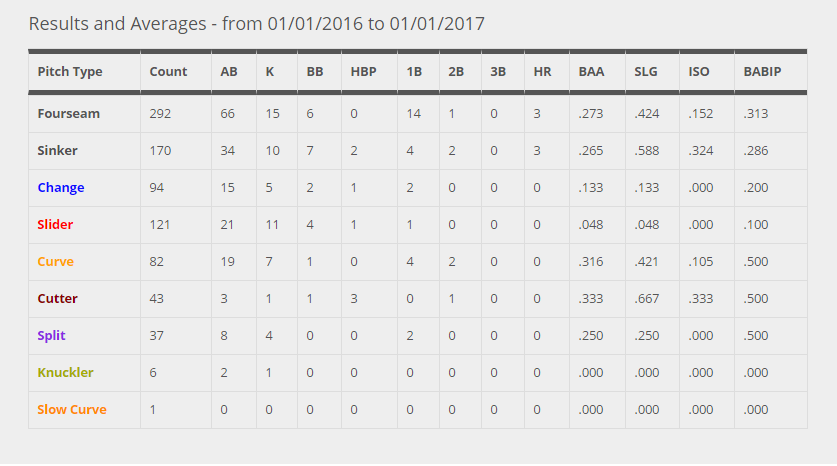This screenshot has height=466, width=837.
Task: Click the SLG column header
Action: coord(645,72)
